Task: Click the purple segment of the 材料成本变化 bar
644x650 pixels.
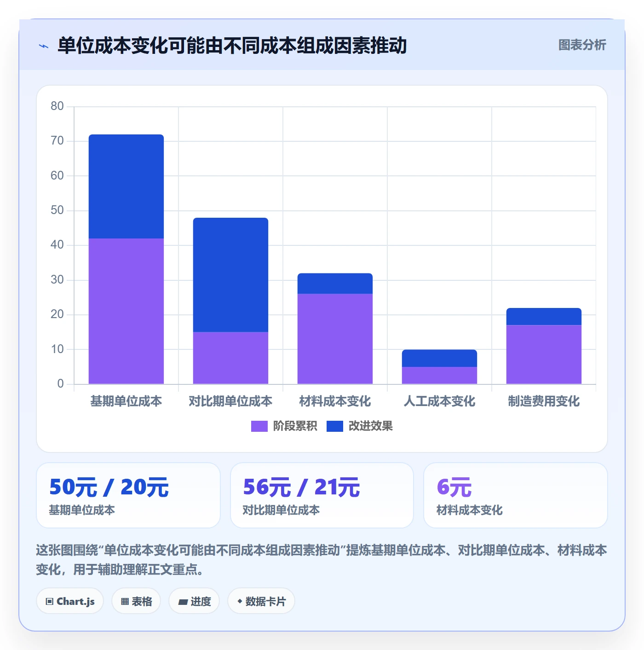Action: [x=335, y=339]
